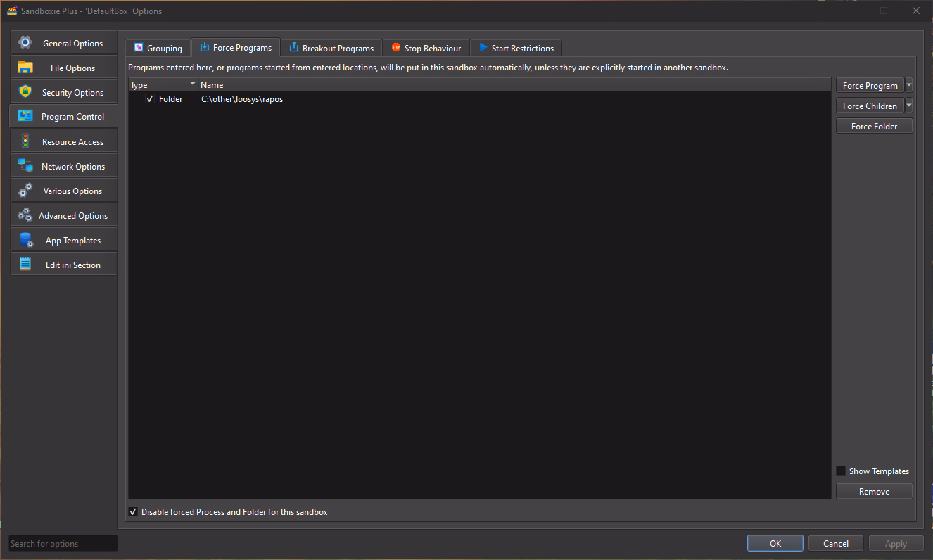
Task: Click the Search for options field
Action: pos(63,544)
